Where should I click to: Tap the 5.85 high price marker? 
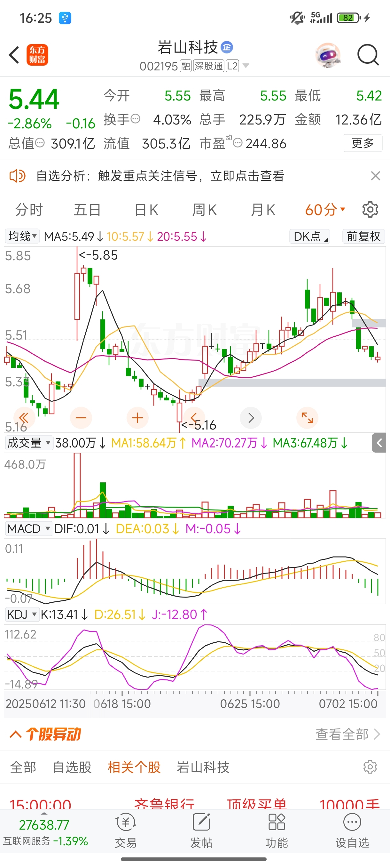(98, 255)
